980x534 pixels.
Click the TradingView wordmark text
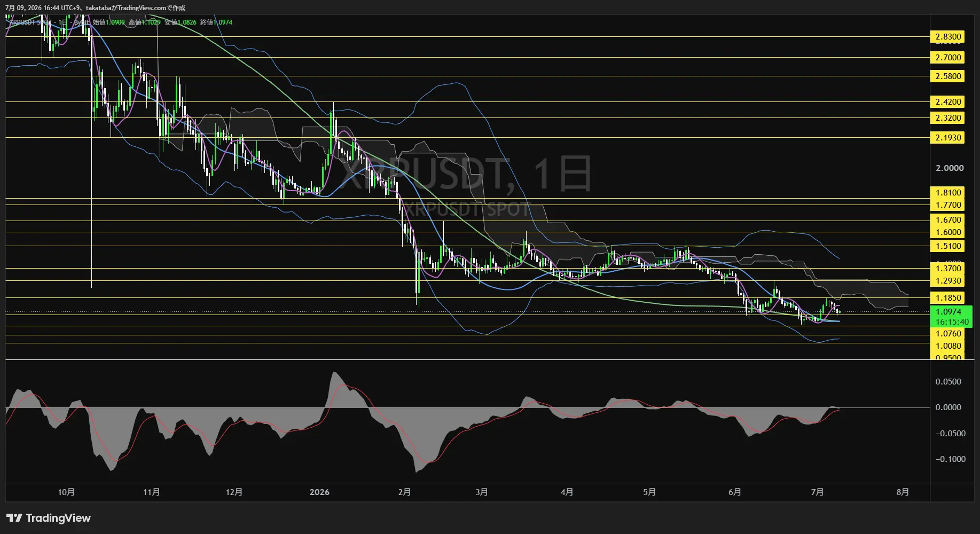58,518
